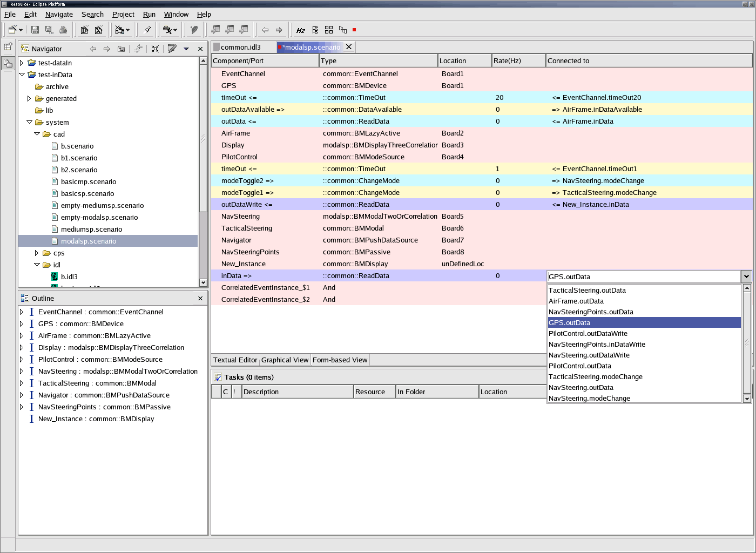Select TacticalSteering.modeChange in dropdown list
Image resolution: width=756 pixels, height=553 pixels.
(595, 376)
